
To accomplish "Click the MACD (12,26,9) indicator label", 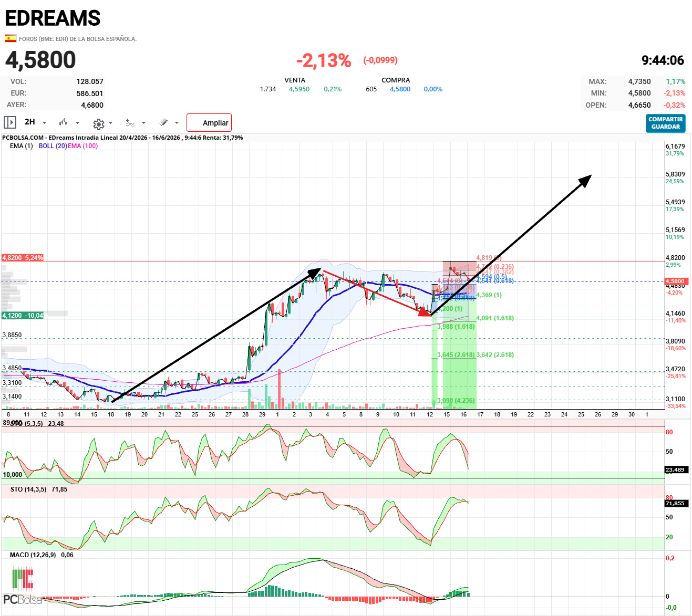I will tap(42, 555).
